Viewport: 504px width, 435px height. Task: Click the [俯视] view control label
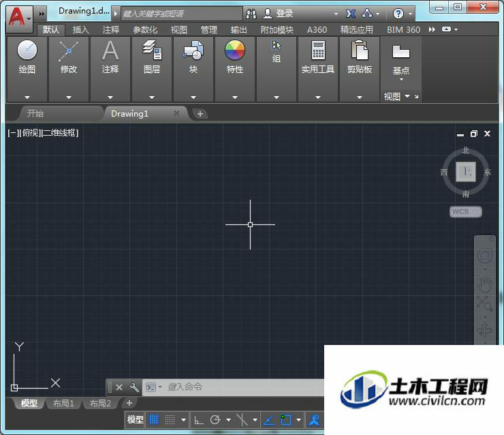click(x=30, y=132)
